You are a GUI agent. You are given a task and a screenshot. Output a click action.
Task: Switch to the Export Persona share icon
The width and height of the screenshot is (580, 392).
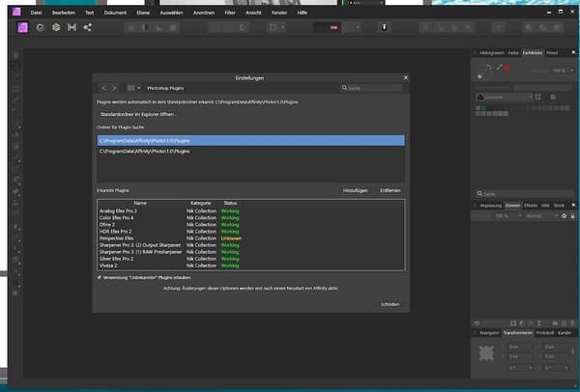point(87,27)
